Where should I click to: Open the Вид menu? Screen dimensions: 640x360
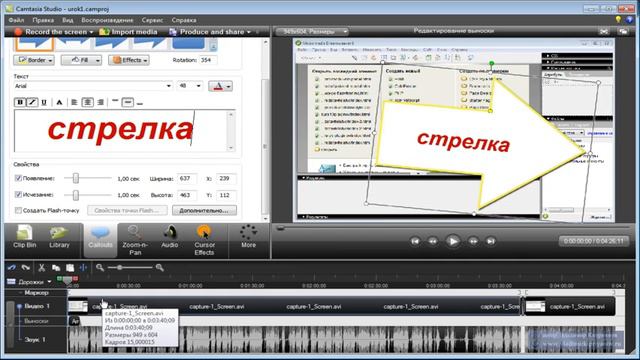(67, 20)
